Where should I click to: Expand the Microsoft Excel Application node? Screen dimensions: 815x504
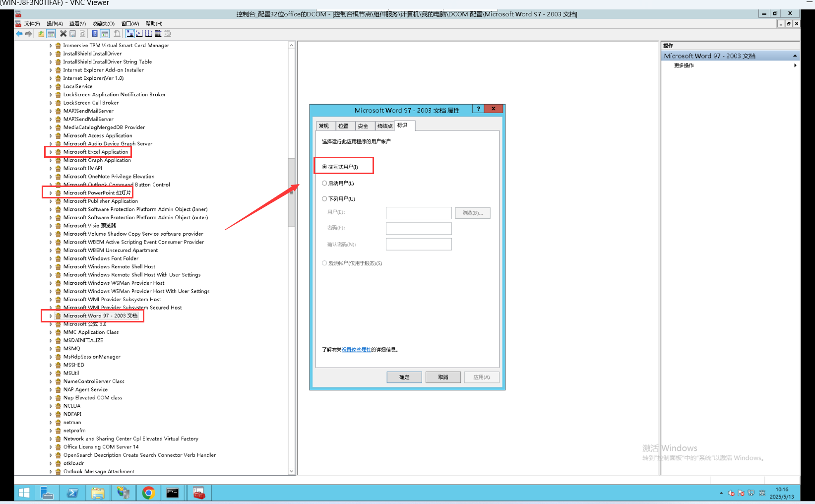coord(51,152)
